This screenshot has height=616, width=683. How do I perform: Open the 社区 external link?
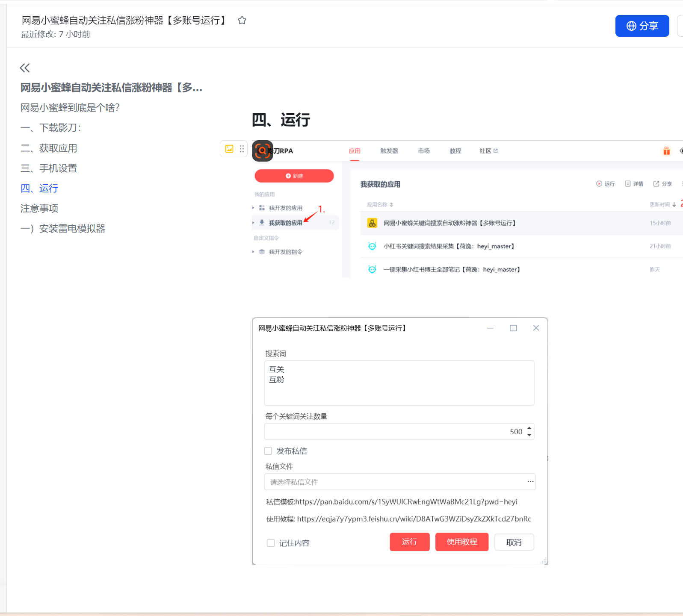click(x=488, y=151)
